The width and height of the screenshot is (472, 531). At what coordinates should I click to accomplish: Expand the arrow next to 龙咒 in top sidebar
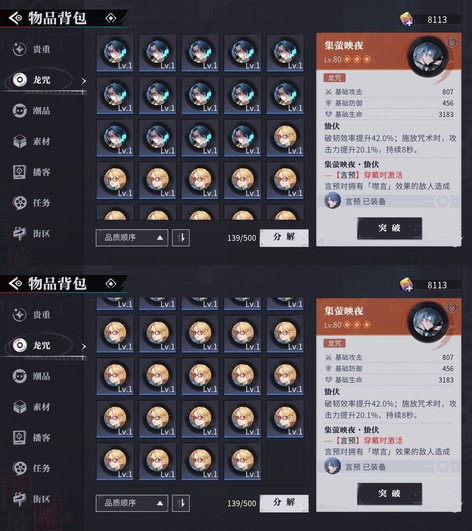pyautogui.click(x=84, y=81)
